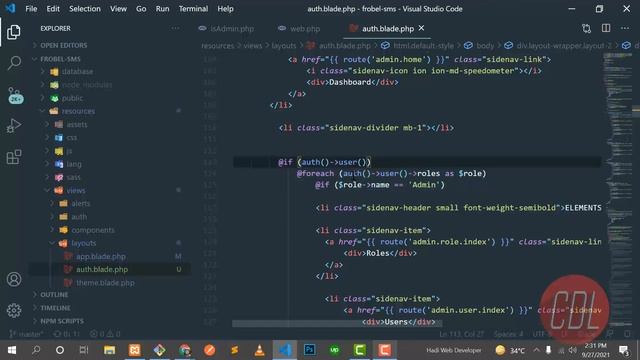Open Chrome from the taskbar
This screenshot has width=640, height=360.
tap(184, 350)
